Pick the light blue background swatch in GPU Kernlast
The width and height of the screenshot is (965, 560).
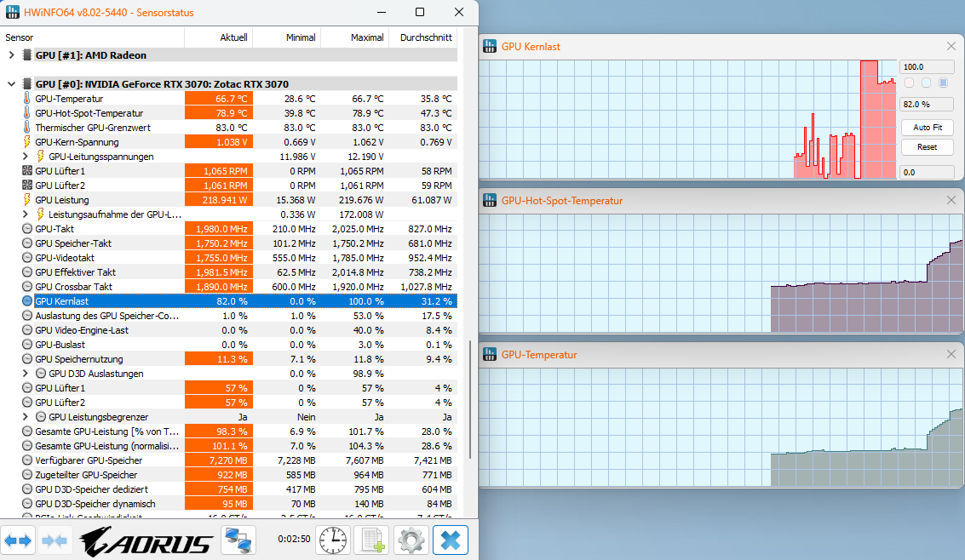click(926, 83)
